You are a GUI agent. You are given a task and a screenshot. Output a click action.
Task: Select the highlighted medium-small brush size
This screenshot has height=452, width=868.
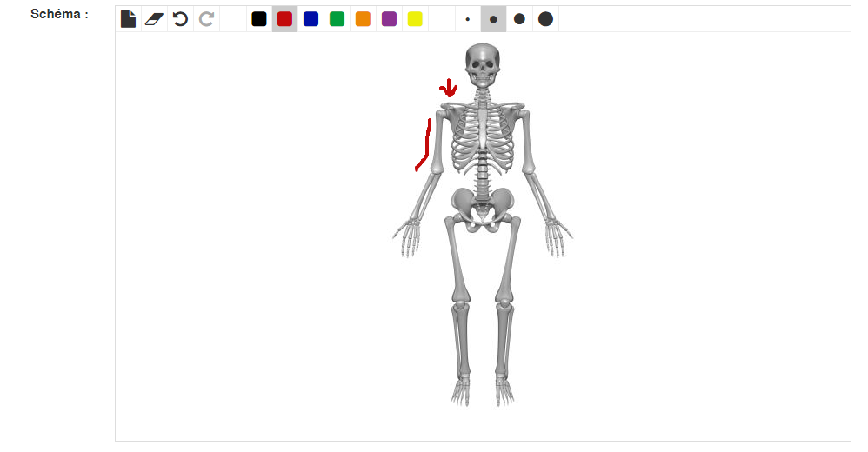[493, 19]
